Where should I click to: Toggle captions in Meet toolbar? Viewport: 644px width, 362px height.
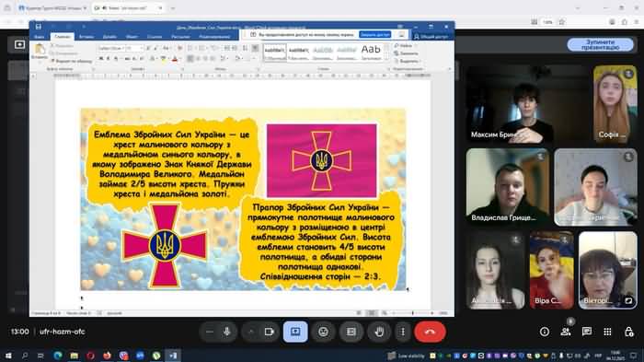point(351,332)
